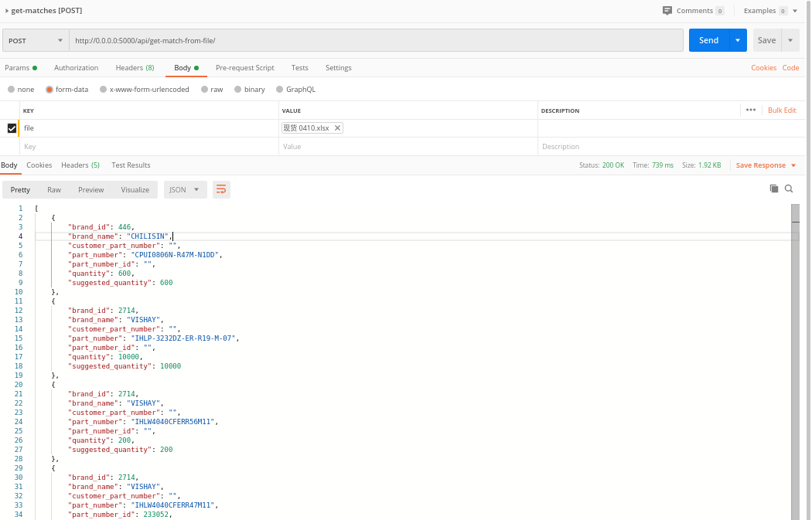Click the Size 1.92 KB value

click(x=709, y=165)
